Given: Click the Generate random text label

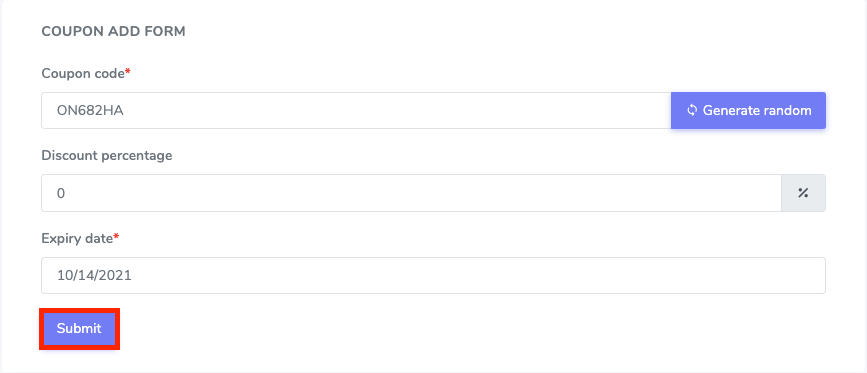Looking at the screenshot, I should (x=757, y=111).
